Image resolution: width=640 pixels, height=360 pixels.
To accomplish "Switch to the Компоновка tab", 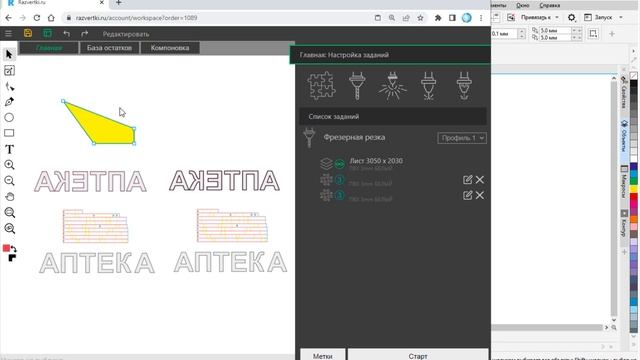I will point(170,48).
